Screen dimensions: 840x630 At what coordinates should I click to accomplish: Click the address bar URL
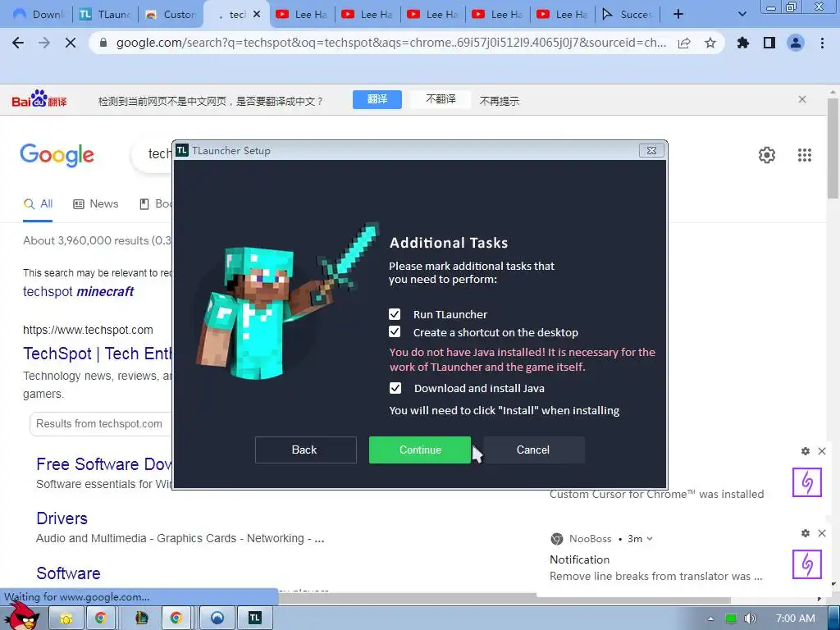[391, 43]
